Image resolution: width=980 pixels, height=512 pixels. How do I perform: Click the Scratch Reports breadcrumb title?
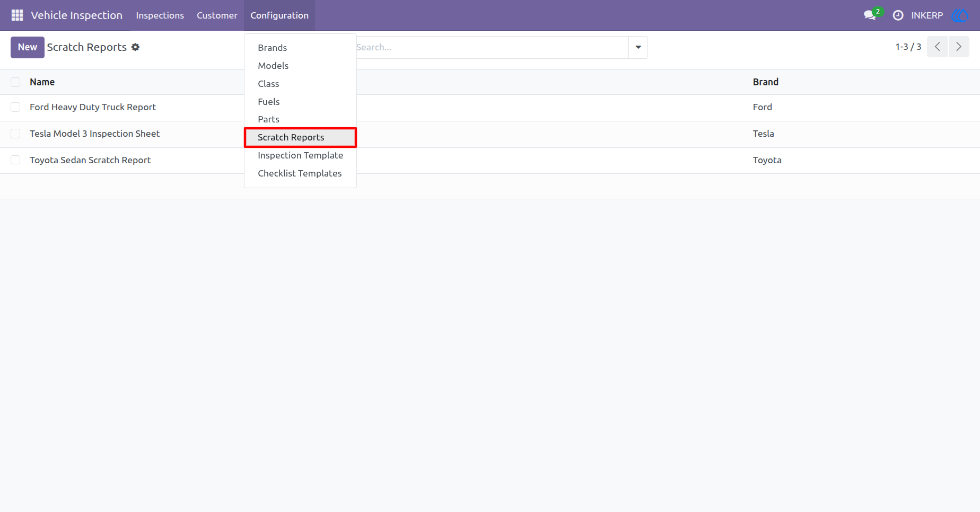86,47
